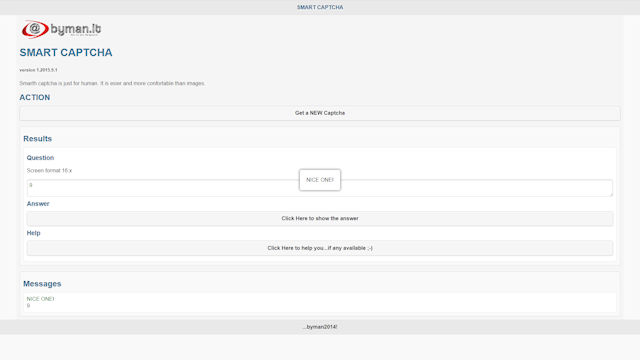Click the Question label
This screenshot has width=640, height=360.
(x=40, y=158)
